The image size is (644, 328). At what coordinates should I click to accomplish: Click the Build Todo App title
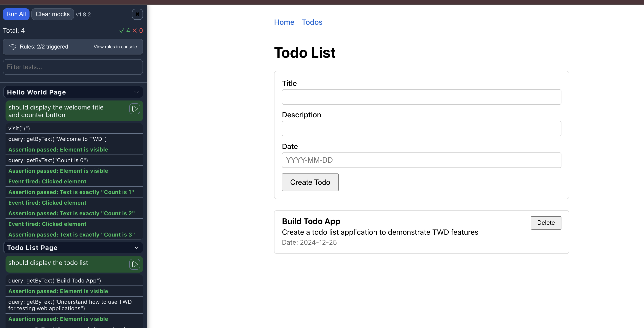point(311,221)
